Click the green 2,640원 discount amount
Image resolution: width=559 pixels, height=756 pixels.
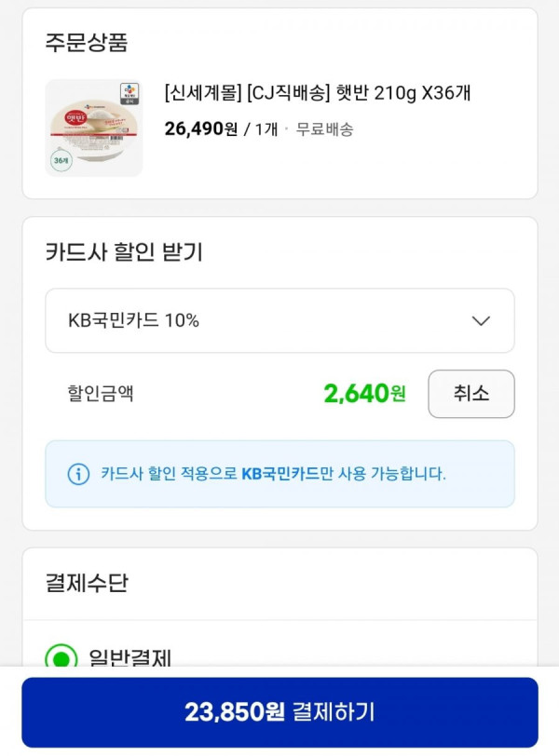[x=364, y=394]
